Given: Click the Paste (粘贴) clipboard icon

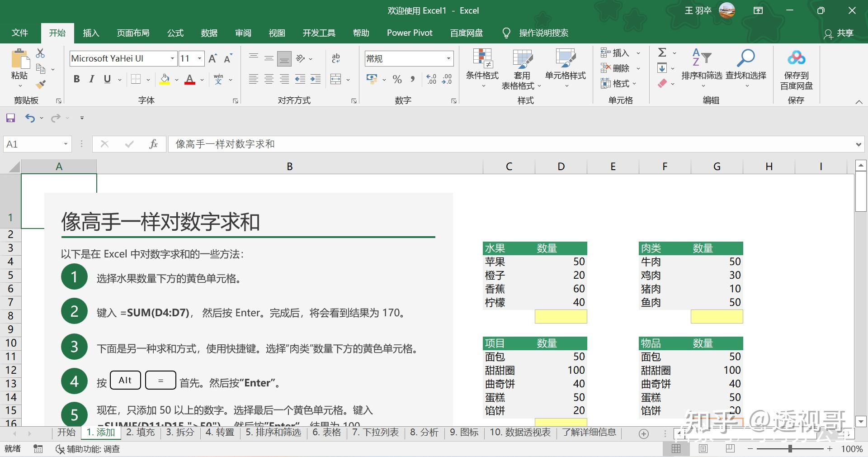Looking at the screenshot, I should coord(19,59).
